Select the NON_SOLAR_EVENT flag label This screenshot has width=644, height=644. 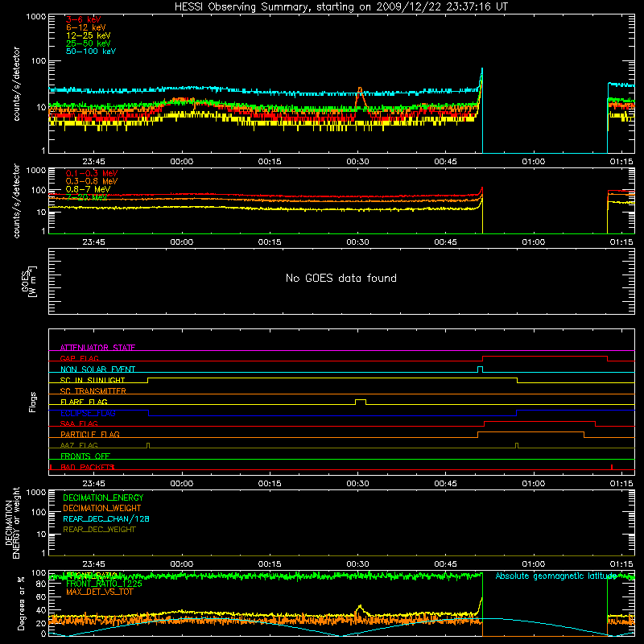coord(97,369)
